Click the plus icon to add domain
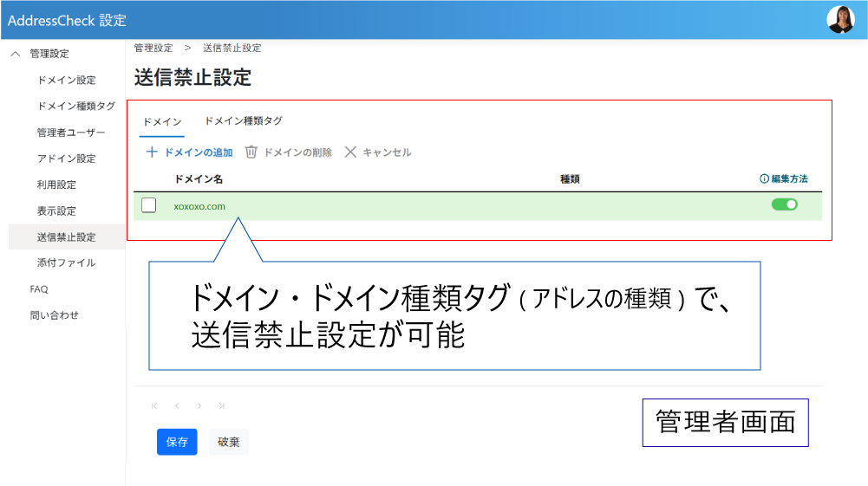Image resolution: width=868 pixels, height=486 pixels. (x=152, y=152)
